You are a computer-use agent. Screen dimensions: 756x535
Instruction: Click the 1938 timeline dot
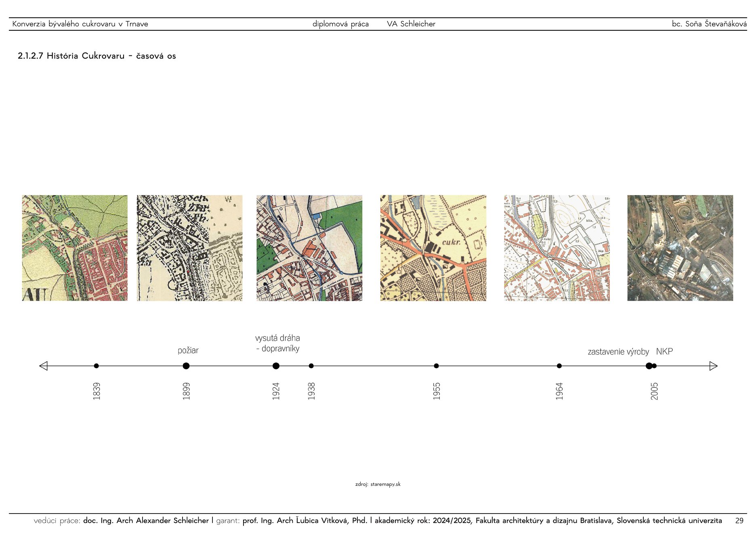click(x=311, y=366)
